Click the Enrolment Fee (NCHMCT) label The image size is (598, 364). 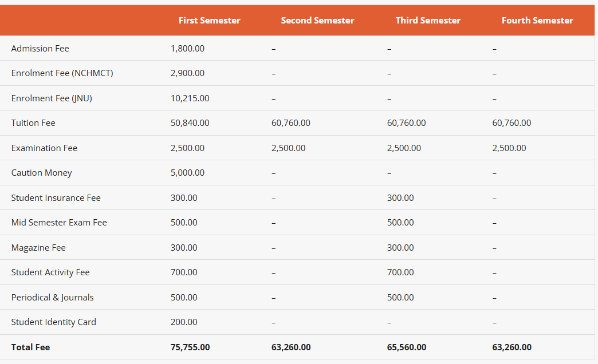[x=62, y=73]
